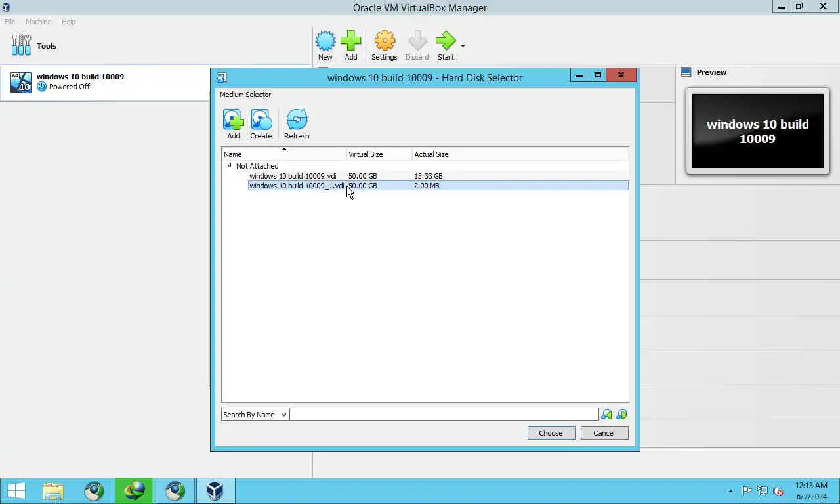Sort by the Virtual Size column header
This screenshot has height=504, width=840.
point(379,154)
